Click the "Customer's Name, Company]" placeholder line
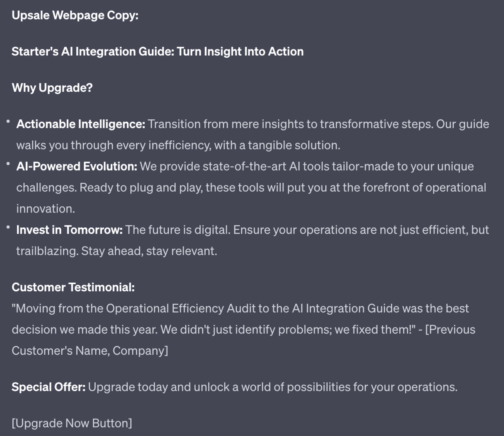The image size is (504, 436). pos(90,351)
